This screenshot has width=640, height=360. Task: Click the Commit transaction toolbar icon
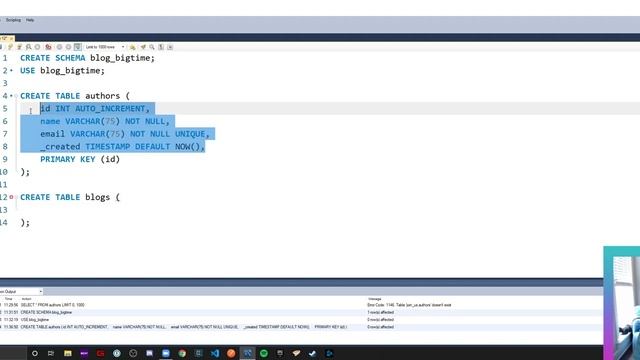[x=59, y=47]
